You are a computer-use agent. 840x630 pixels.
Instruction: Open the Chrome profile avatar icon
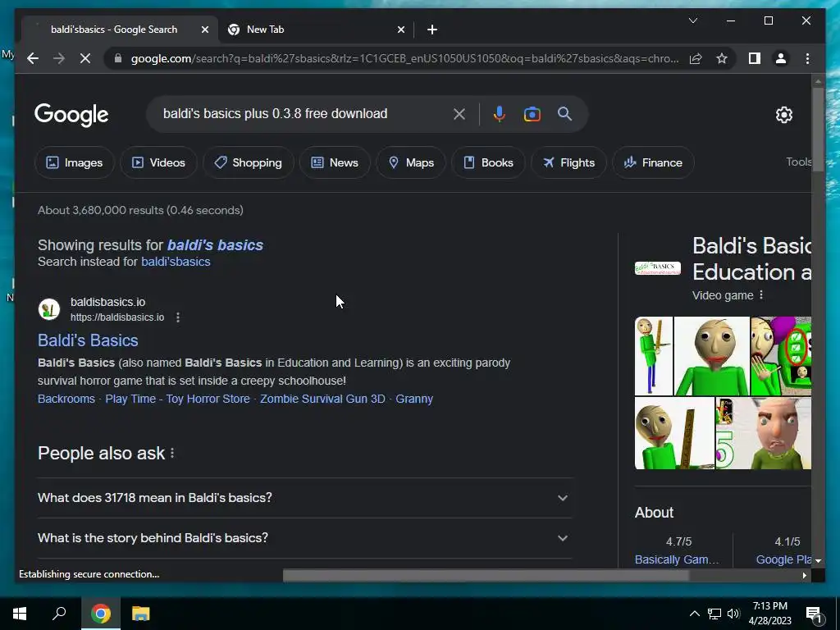point(781,58)
